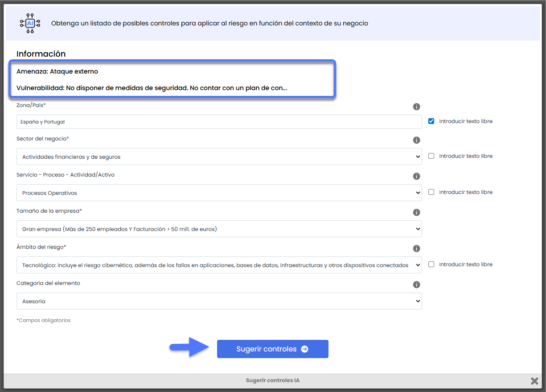Open the Sector del negocio dropdown
Image resolution: width=546 pixels, height=392 pixels.
pyautogui.click(x=219, y=157)
